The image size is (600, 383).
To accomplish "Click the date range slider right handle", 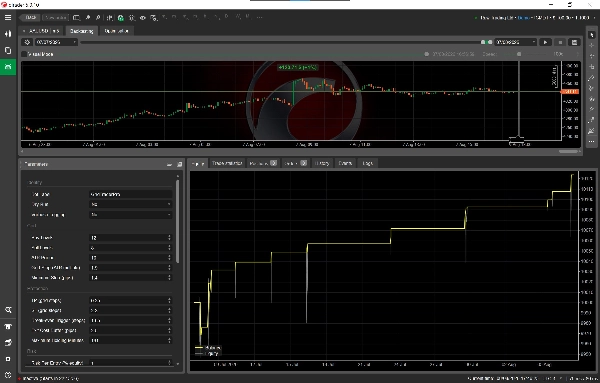I will [x=490, y=42].
